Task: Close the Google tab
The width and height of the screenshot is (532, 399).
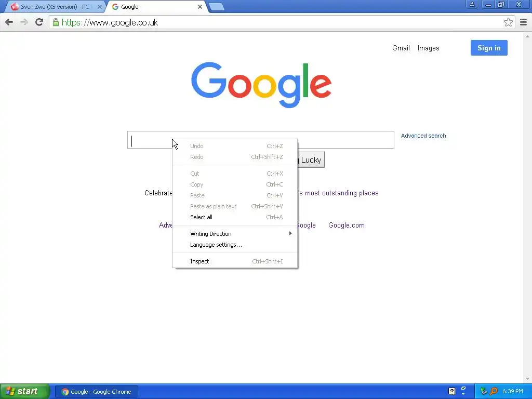Action: [x=200, y=6]
